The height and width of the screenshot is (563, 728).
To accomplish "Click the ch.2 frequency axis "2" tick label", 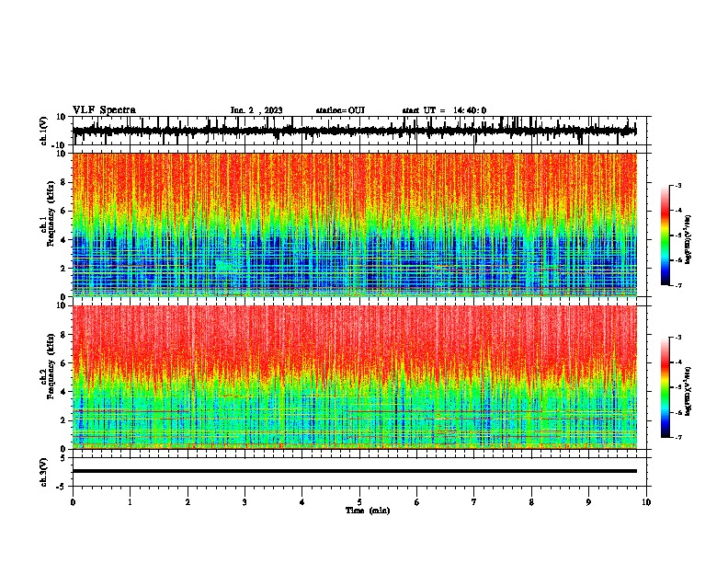I will click(x=63, y=420).
